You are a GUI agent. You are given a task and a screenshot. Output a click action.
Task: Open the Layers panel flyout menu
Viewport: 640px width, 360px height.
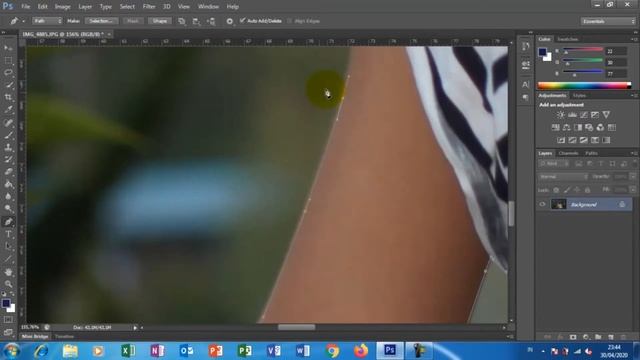click(634, 153)
